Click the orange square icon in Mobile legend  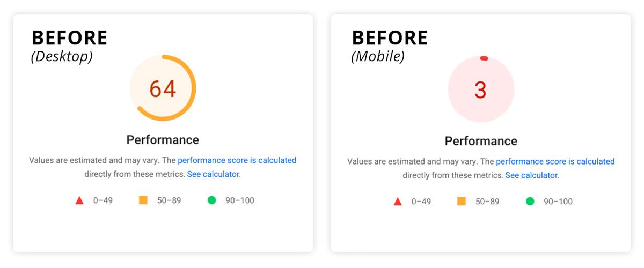(x=462, y=201)
